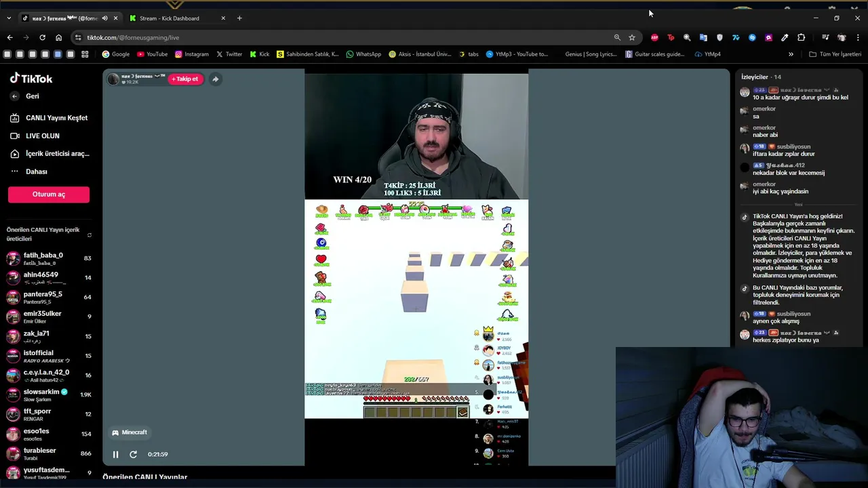Open the Google bookmark
The height and width of the screenshot is (488, 868).
[x=116, y=54]
